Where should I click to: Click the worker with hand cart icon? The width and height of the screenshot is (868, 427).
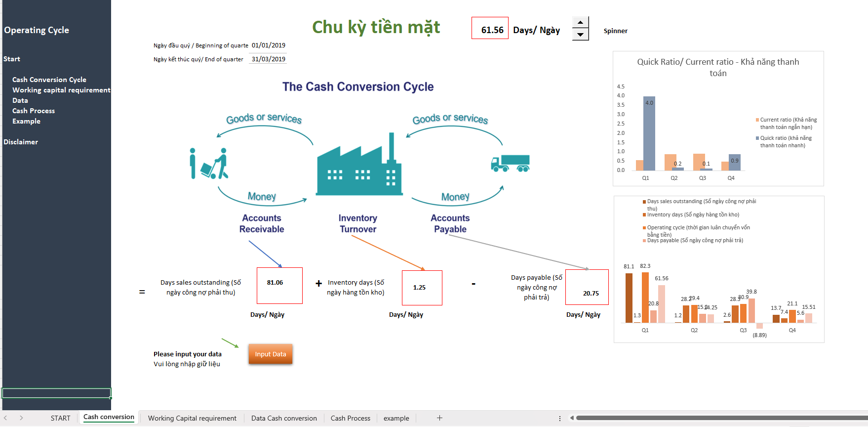pos(209,164)
